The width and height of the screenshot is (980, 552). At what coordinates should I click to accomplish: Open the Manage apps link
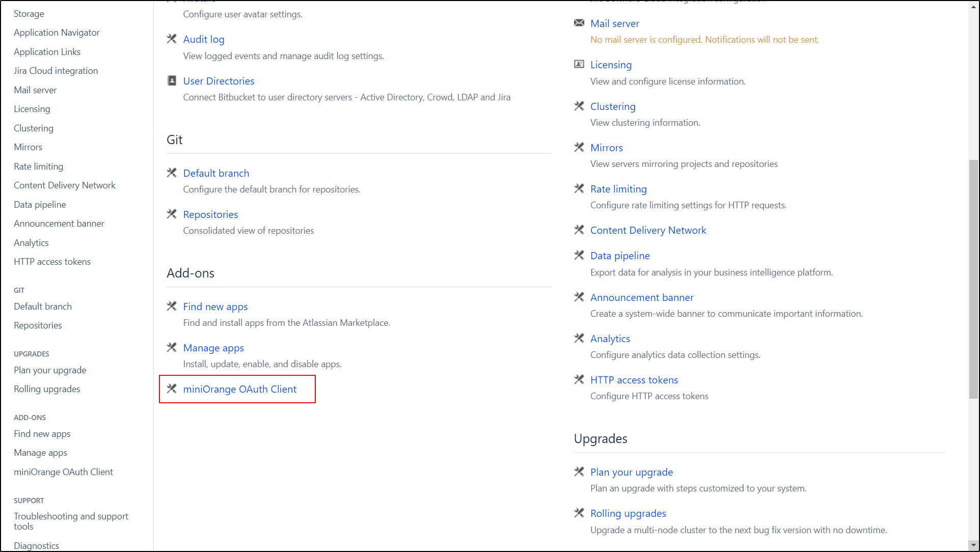pos(213,347)
